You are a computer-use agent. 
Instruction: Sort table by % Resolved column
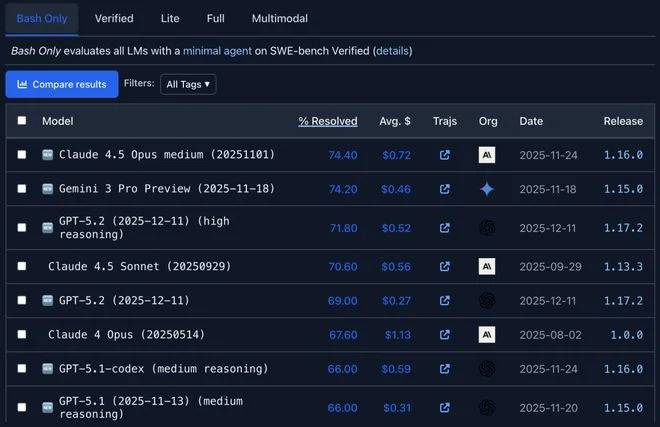(x=327, y=121)
